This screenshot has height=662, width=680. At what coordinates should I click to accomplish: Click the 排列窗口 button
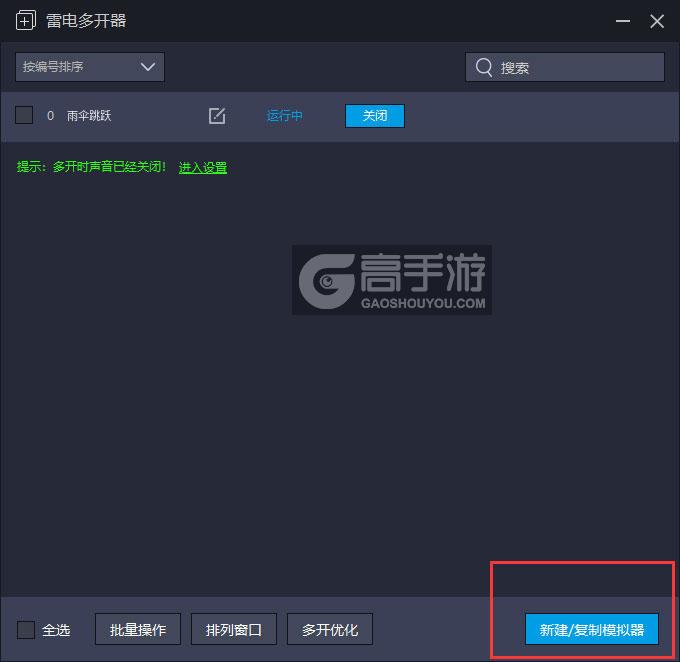pyautogui.click(x=234, y=629)
